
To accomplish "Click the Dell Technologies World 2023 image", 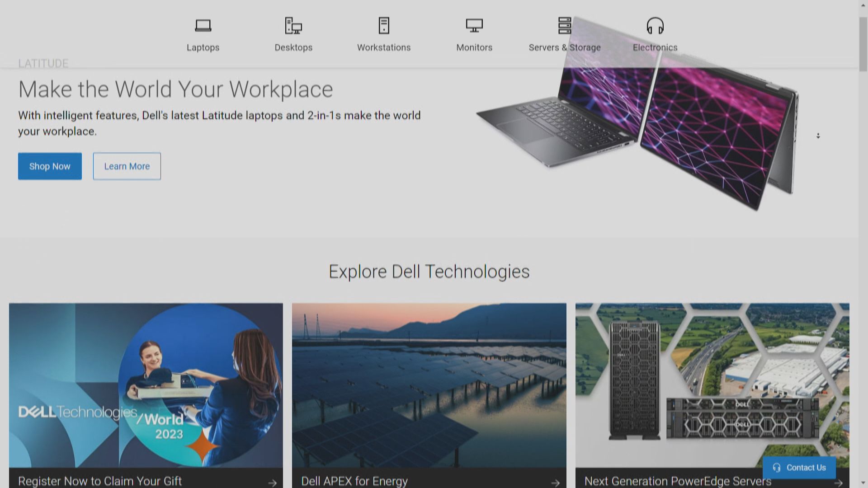I will pyautogui.click(x=146, y=385).
